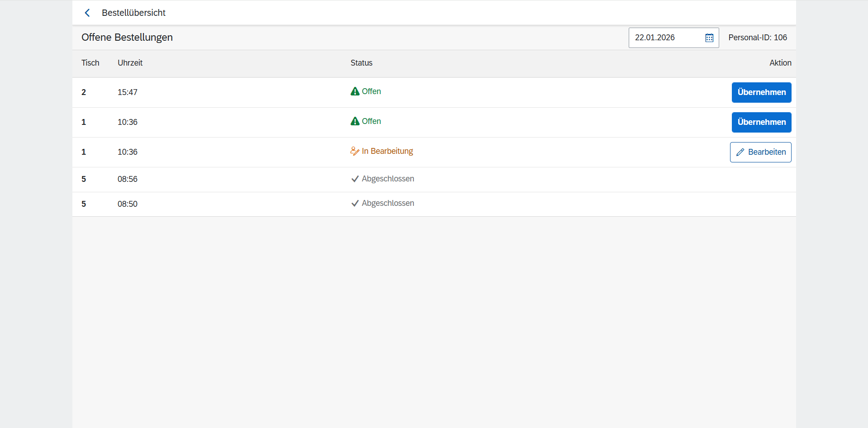Image resolution: width=868 pixels, height=428 pixels.
Task: Click the warning icon on the 15:47 order
Action: tap(355, 91)
